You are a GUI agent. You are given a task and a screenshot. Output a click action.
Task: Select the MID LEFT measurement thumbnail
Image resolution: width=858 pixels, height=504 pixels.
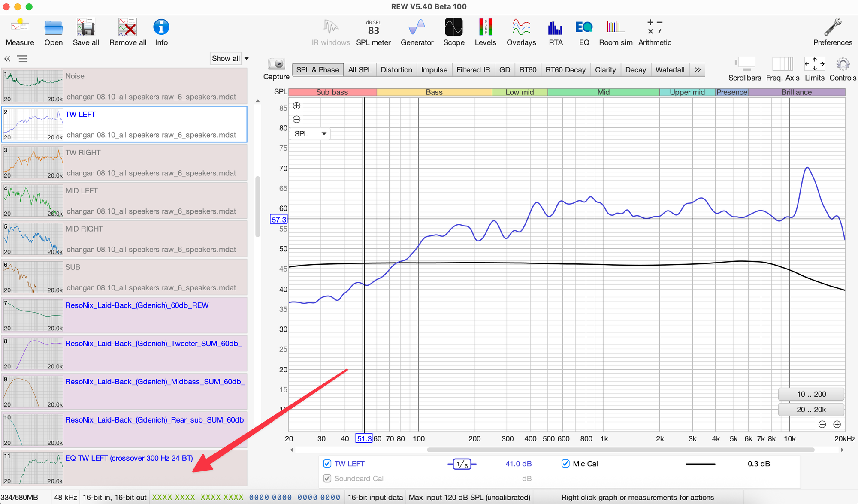coord(33,201)
